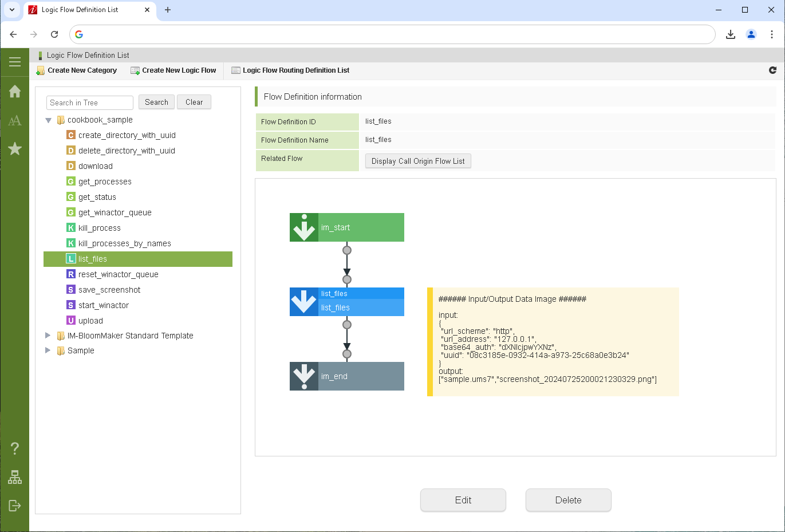785x532 pixels.
Task: Select save_screenshot in the tree
Action: (109, 290)
